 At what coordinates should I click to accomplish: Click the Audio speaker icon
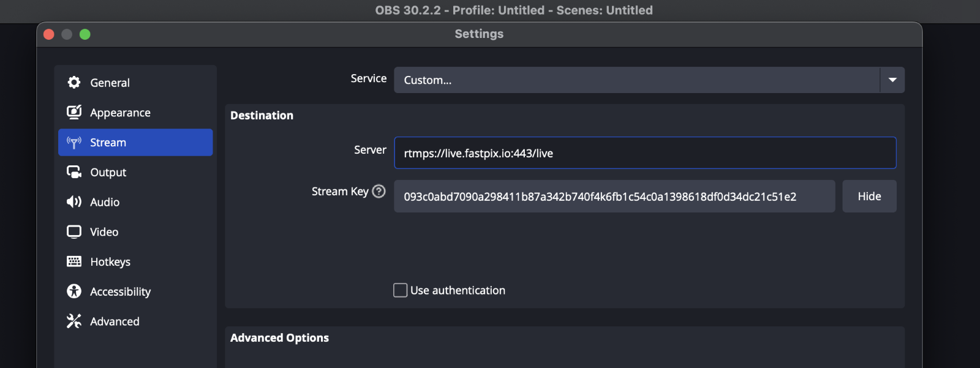[74, 202]
